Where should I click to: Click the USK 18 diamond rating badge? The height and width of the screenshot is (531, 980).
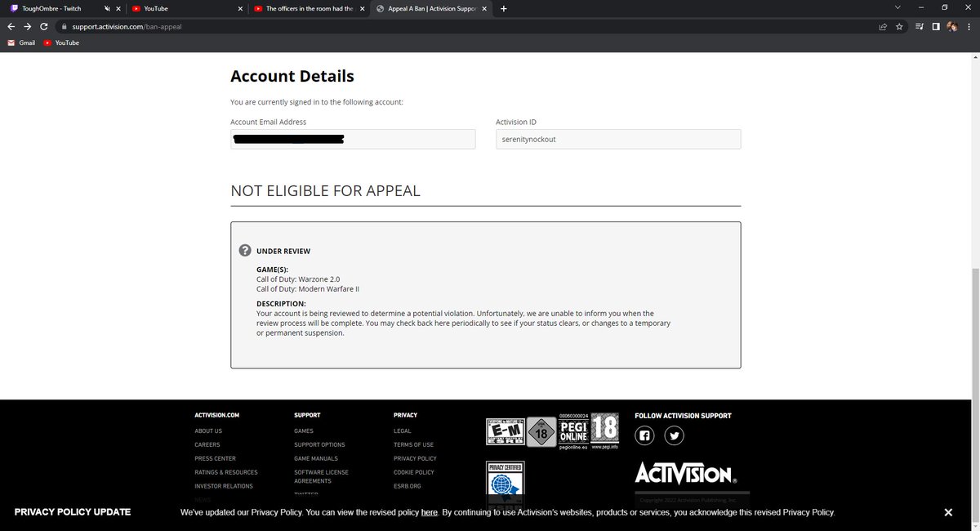click(x=541, y=432)
